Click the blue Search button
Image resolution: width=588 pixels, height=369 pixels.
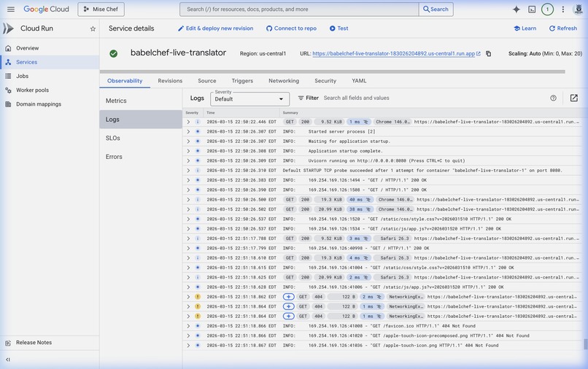(x=436, y=9)
